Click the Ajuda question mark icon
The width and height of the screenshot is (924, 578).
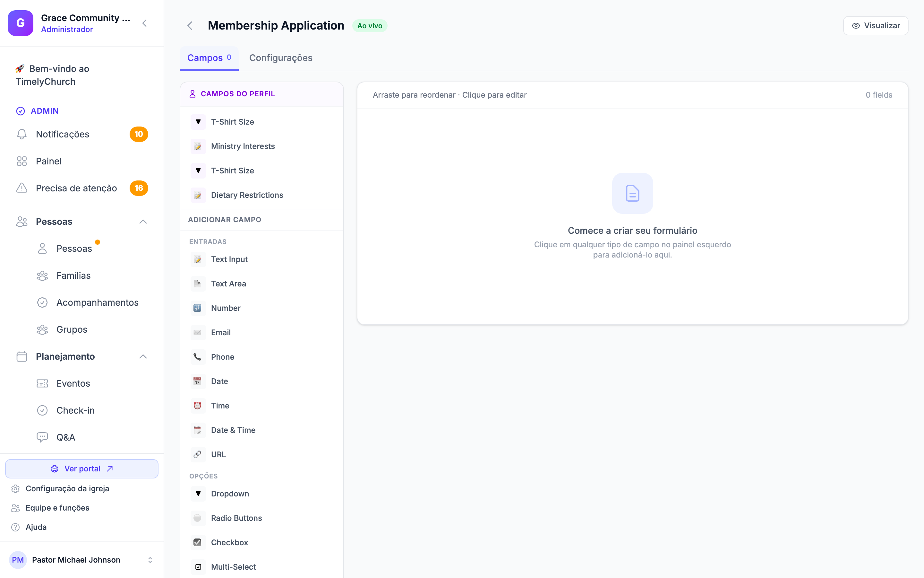pos(15,527)
